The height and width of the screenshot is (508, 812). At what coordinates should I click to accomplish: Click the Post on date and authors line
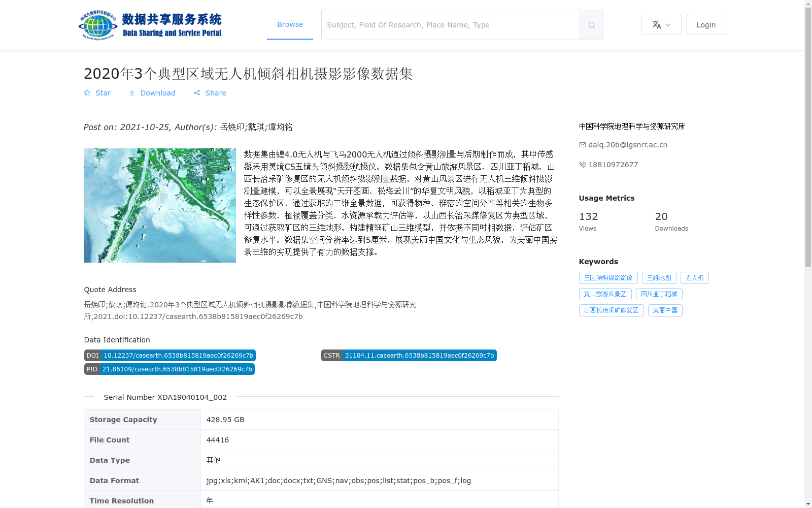point(188,127)
